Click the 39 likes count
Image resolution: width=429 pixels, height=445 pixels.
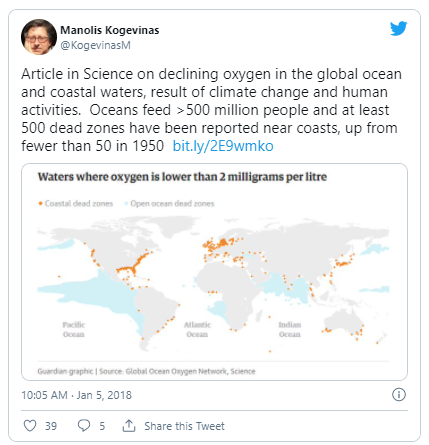tap(51, 426)
